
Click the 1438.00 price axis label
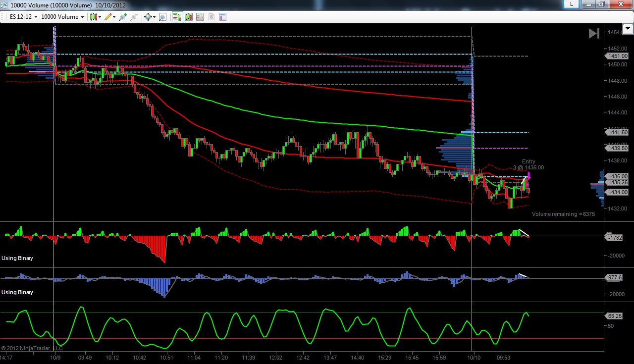(x=617, y=160)
